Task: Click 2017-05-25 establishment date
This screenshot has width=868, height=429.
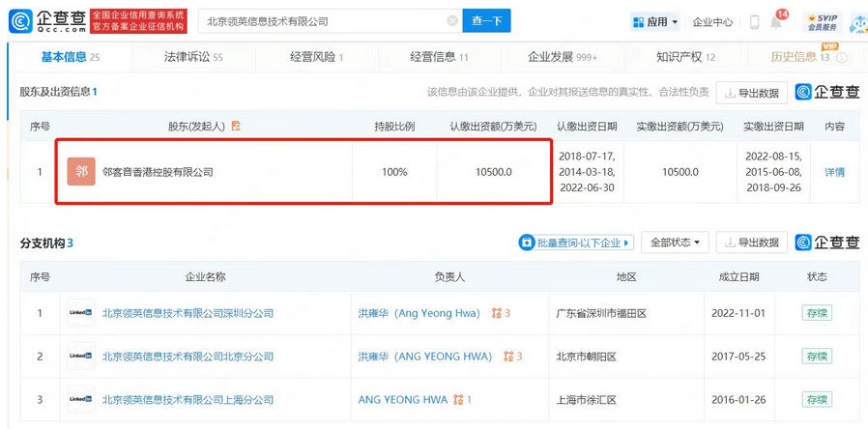Action: click(738, 357)
